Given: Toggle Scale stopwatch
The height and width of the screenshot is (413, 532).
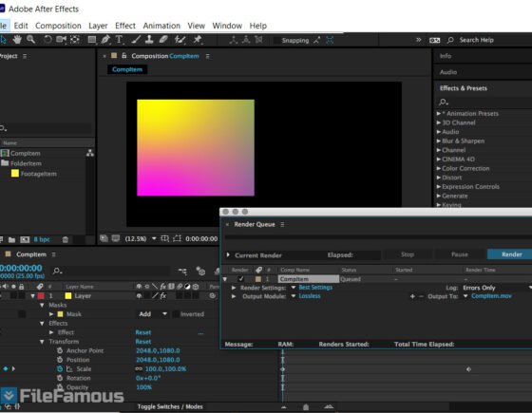Looking at the screenshot, I should tap(60, 368).
